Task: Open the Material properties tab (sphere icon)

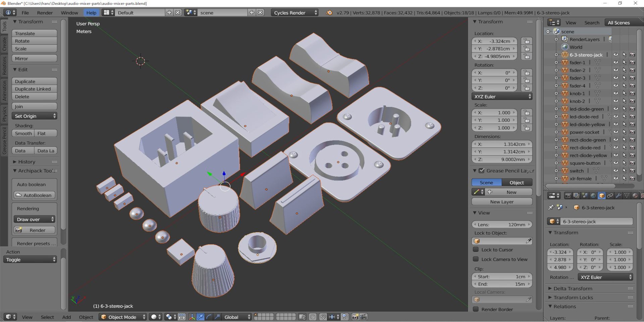Action: point(635,196)
